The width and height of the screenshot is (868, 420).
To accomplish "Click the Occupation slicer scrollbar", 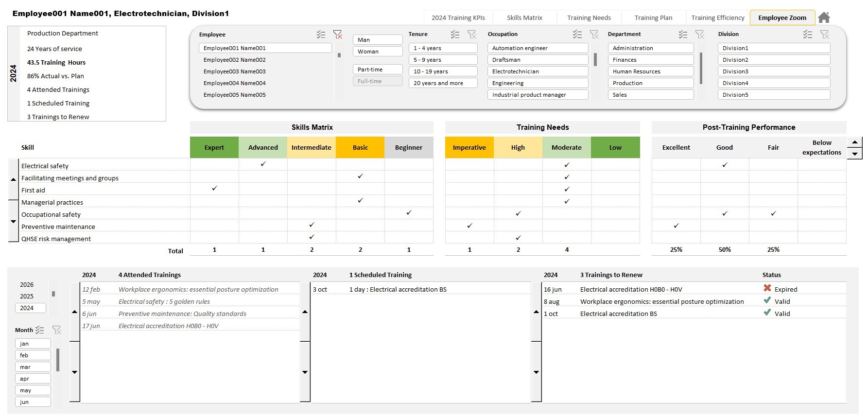I will pos(595,59).
